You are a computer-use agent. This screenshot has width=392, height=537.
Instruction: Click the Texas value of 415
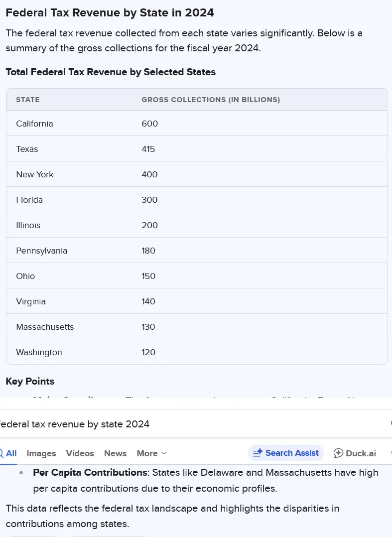click(x=148, y=149)
